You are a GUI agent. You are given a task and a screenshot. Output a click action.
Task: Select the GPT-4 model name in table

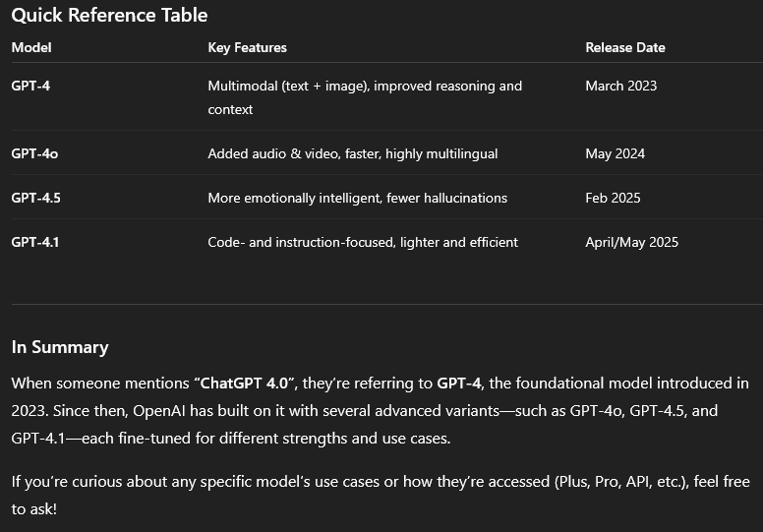[x=30, y=86]
